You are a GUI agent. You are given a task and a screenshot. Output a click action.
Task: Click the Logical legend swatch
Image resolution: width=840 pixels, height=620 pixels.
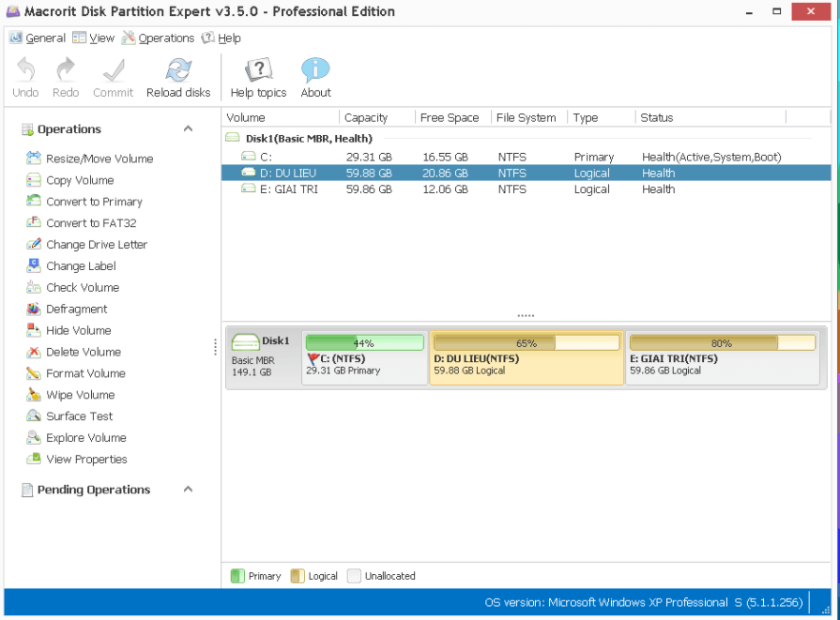(x=298, y=576)
